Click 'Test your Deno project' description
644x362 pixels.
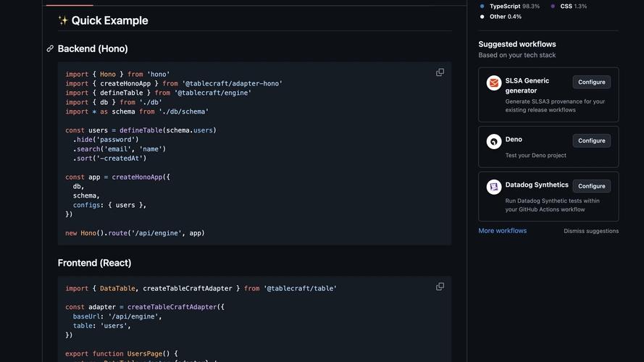535,155
